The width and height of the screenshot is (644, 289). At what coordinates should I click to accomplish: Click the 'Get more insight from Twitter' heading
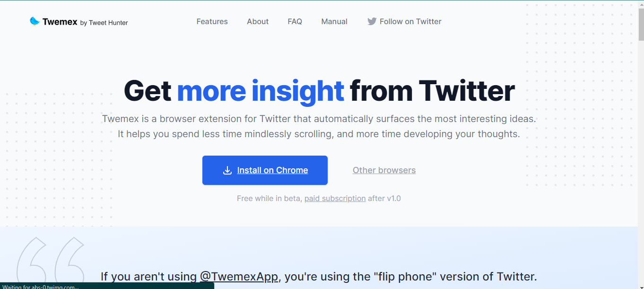319,91
